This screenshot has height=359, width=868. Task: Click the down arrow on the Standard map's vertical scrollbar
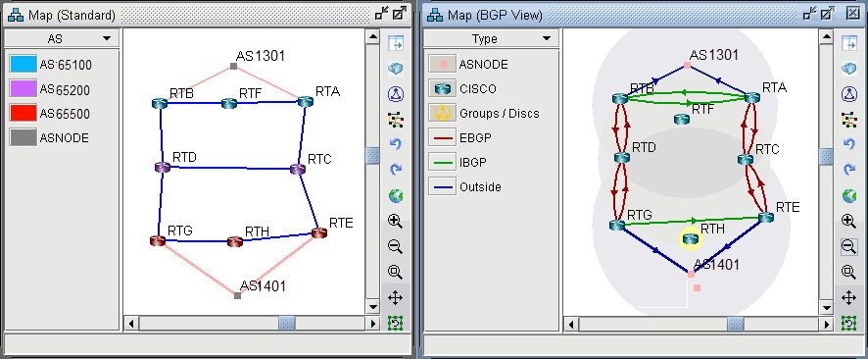tap(372, 306)
